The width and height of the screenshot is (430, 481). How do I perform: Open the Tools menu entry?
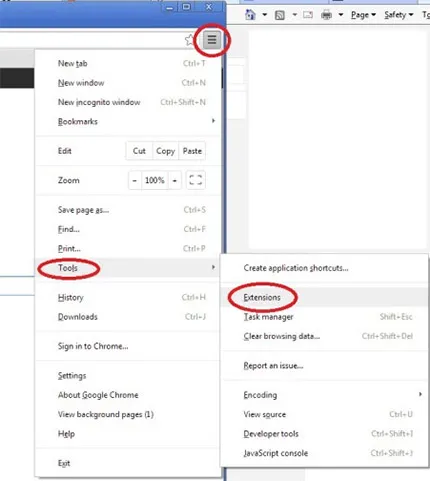[x=128, y=268]
